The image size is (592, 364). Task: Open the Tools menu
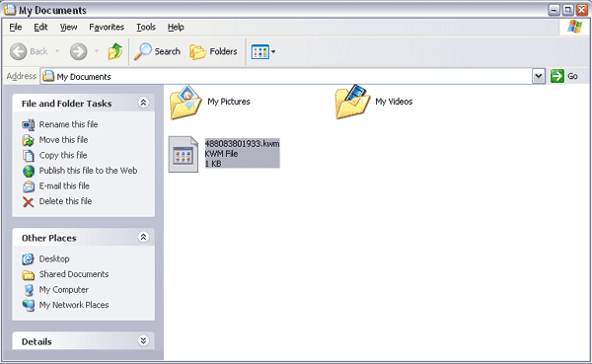tap(146, 28)
